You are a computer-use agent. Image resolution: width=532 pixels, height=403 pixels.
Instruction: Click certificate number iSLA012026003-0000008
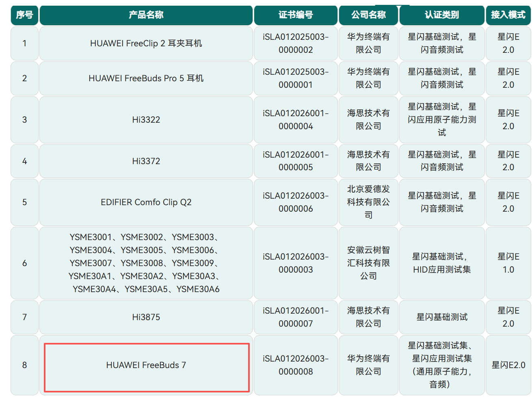pyautogui.click(x=296, y=365)
